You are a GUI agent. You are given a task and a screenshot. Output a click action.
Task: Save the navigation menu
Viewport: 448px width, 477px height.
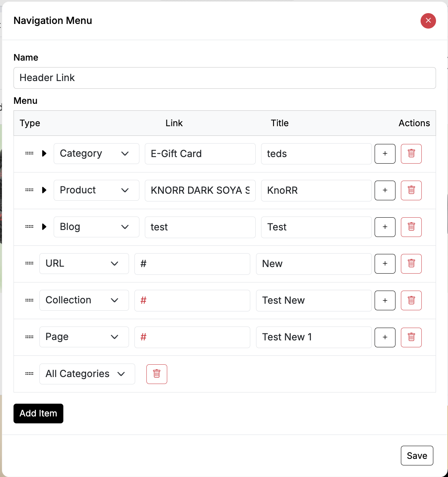pos(417,456)
